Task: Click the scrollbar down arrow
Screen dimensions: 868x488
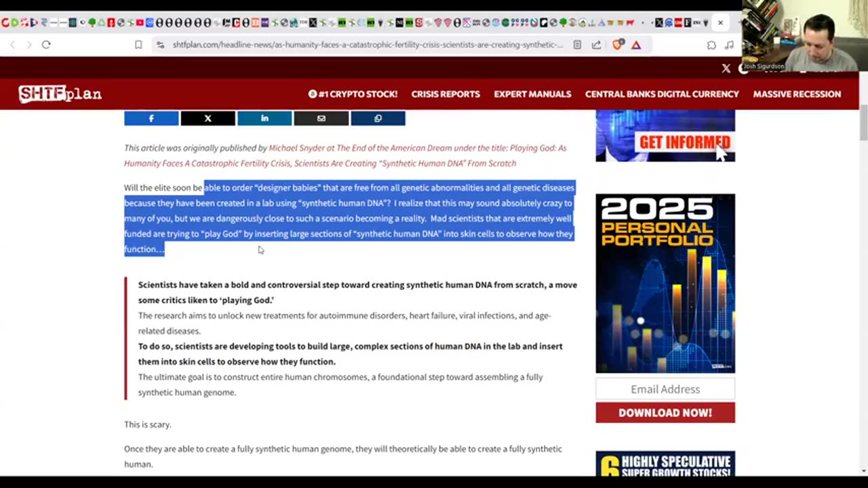Action: coord(863,470)
